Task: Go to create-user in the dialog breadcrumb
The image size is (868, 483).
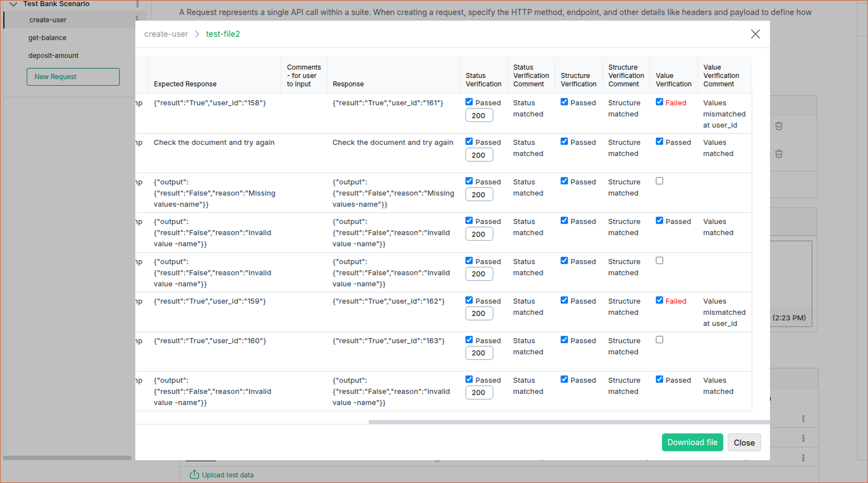Action: 166,34
